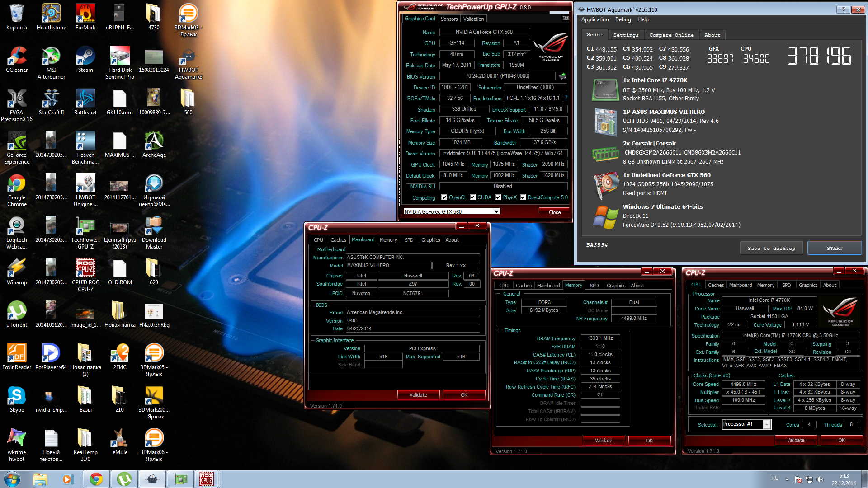Open the Hearthstone desktop shortcut
The height and width of the screenshot is (488, 868).
coord(51,17)
